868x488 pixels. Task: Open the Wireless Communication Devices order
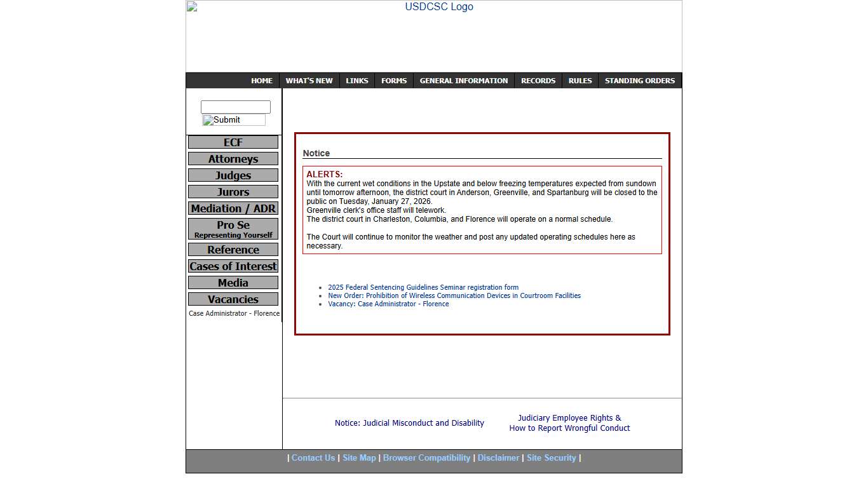pos(454,295)
